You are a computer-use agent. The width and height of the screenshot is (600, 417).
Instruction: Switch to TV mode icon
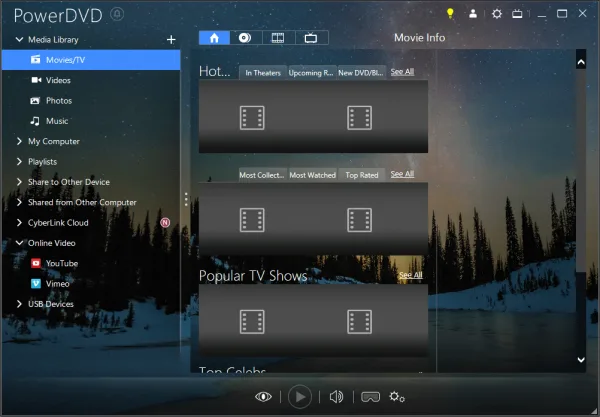[x=517, y=14]
